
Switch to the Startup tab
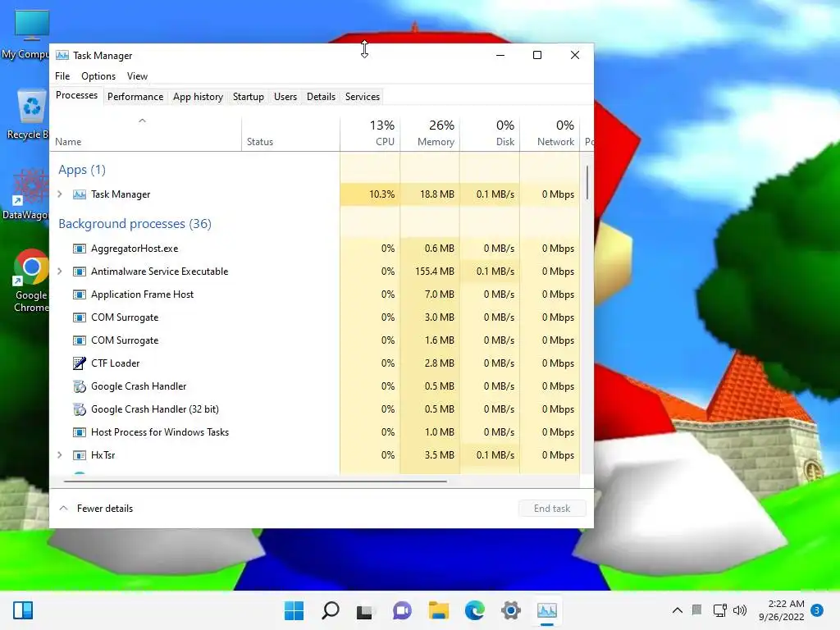[x=248, y=97]
